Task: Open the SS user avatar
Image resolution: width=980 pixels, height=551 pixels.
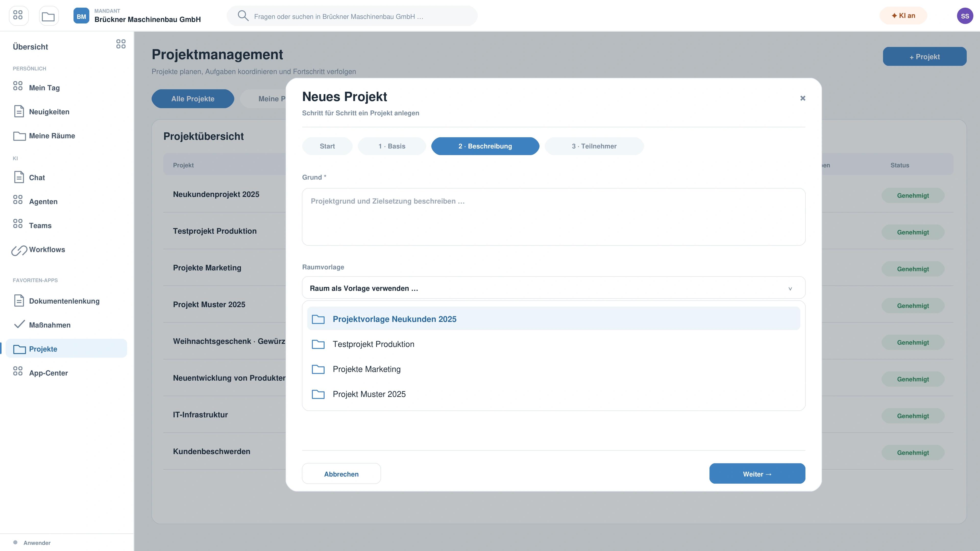Action: pyautogui.click(x=964, y=16)
